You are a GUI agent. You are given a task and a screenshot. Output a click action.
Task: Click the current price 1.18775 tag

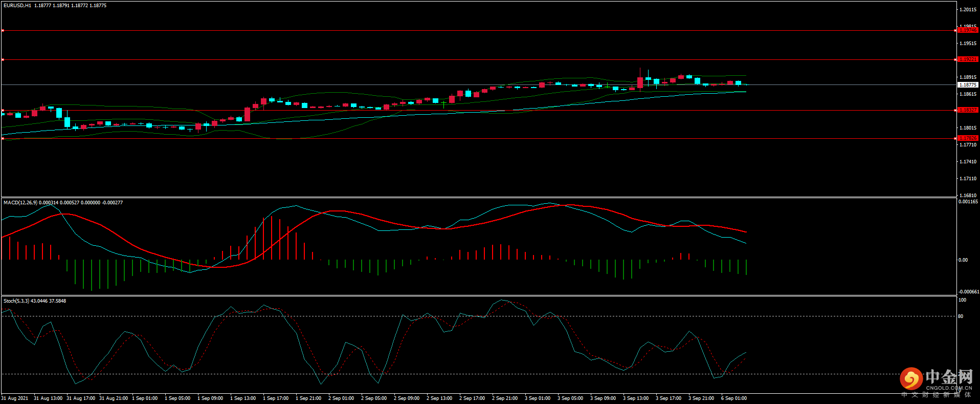[x=967, y=85]
